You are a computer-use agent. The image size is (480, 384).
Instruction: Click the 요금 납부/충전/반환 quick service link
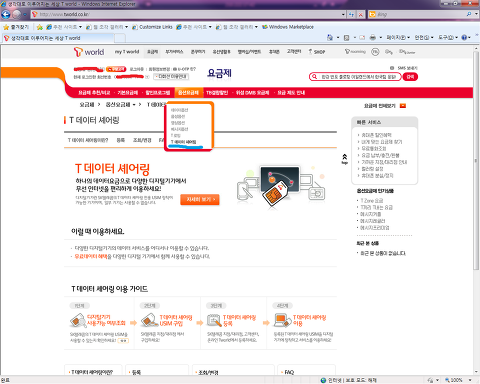tap(380, 155)
